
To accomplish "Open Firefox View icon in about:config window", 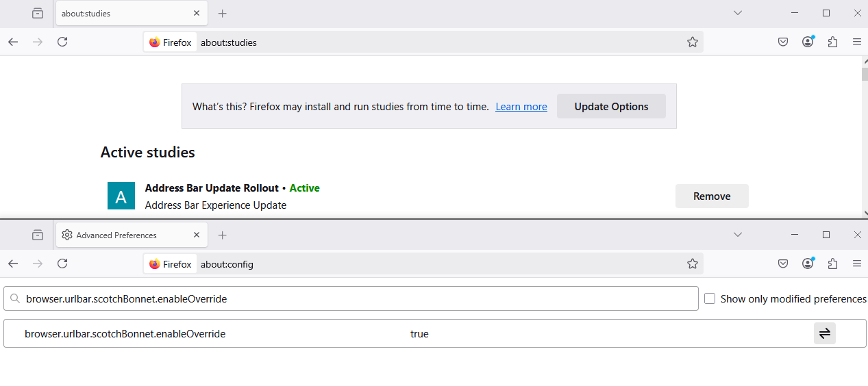I will pyautogui.click(x=38, y=235).
